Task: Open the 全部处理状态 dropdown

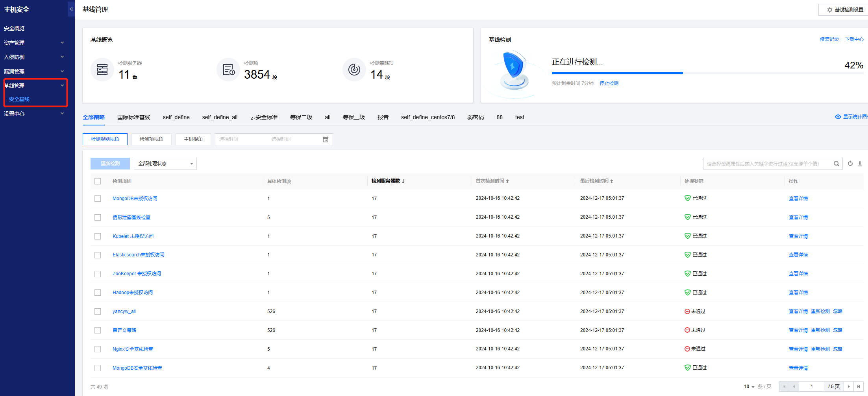Action: 165,164
